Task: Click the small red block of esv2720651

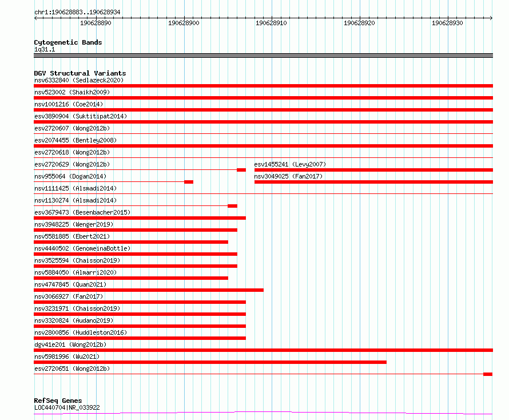Action: (x=488, y=374)
